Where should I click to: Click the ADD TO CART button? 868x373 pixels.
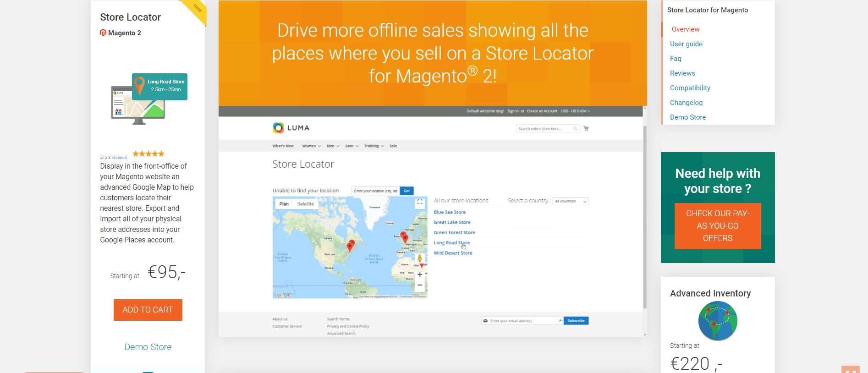148,310
